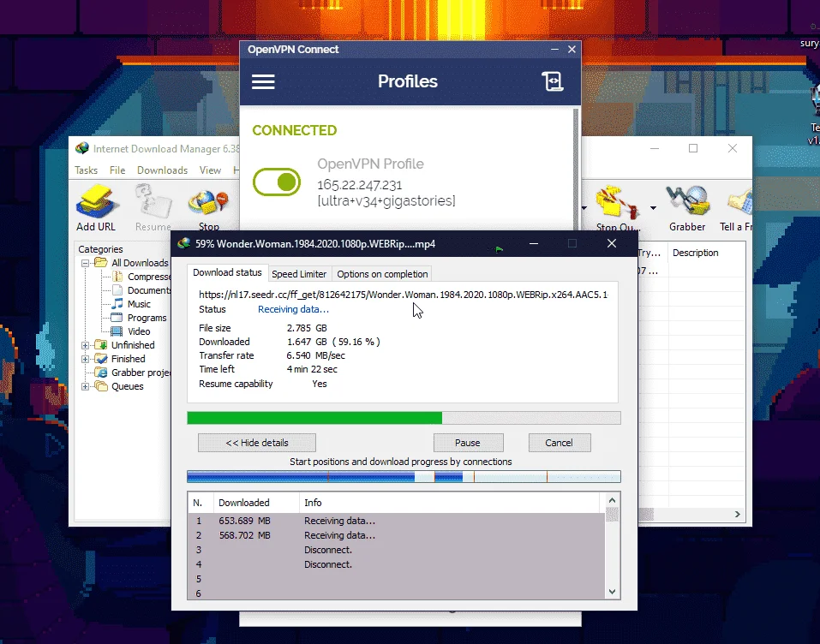Select connection row 2 with 568.702 MB

pyautogui.click(x=397, y=535)
